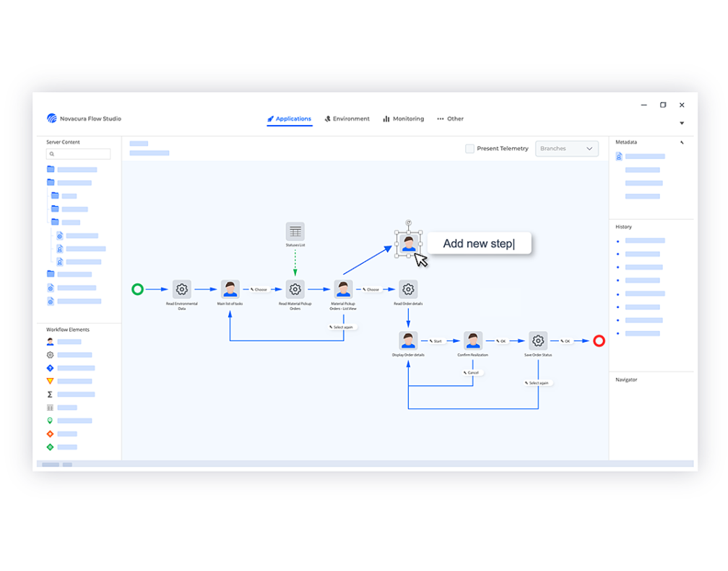Click the red end circle of workflow
The width and height of the screenshot is (728, 571).
pos(599,341)
